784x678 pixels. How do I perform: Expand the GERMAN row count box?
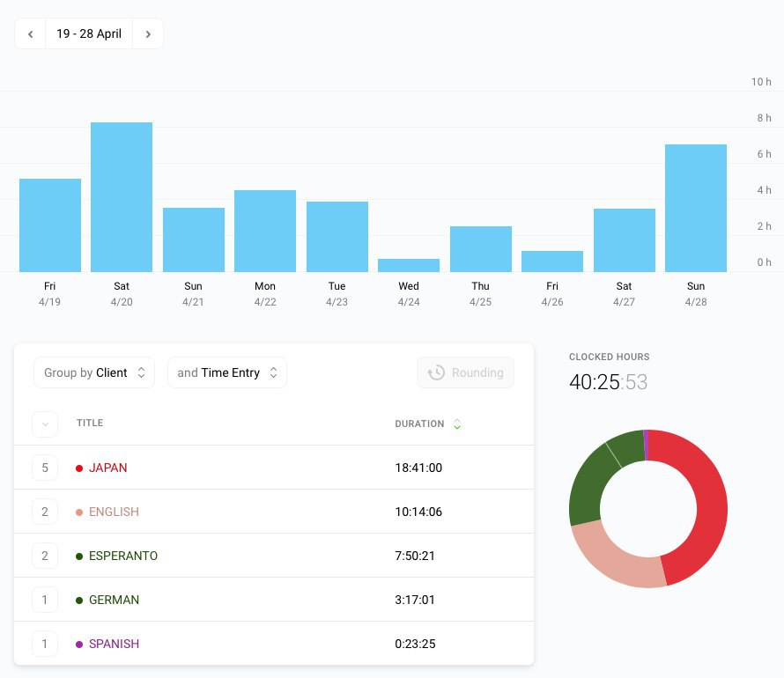pos(45,600)
